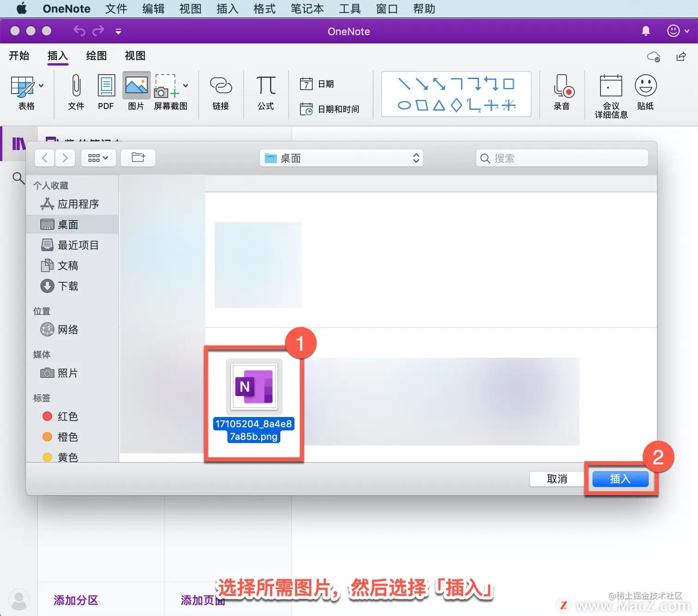
Task: Switch to the View (视图) ribbon tab
Action: tap(135, 56)
